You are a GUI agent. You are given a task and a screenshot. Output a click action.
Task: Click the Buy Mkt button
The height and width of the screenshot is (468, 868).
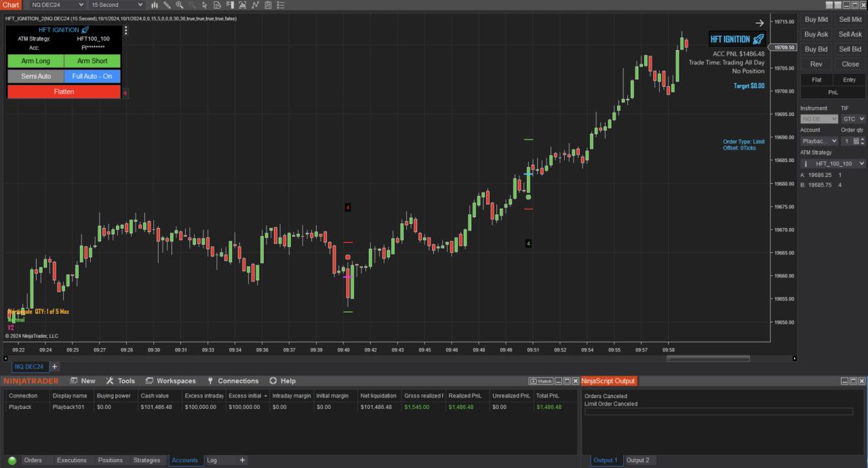click(x=816, y=20)
